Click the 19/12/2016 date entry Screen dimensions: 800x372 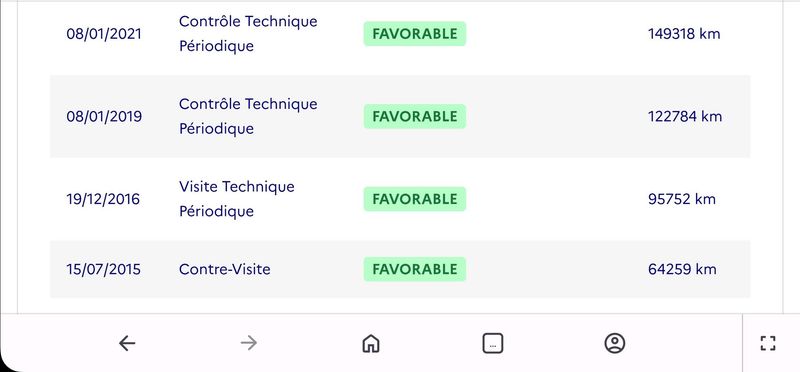pyautogui.click(x=103, y=200)
